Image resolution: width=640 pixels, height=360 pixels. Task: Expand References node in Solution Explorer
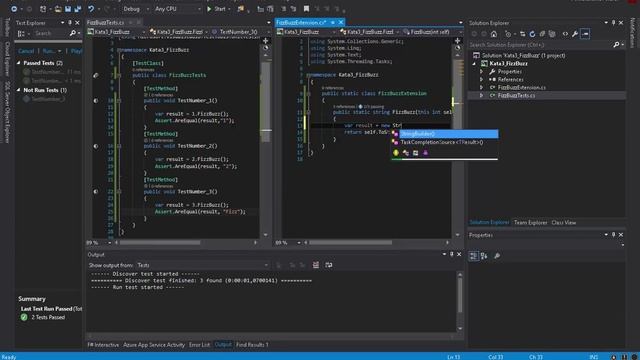(x=482, y=80)
